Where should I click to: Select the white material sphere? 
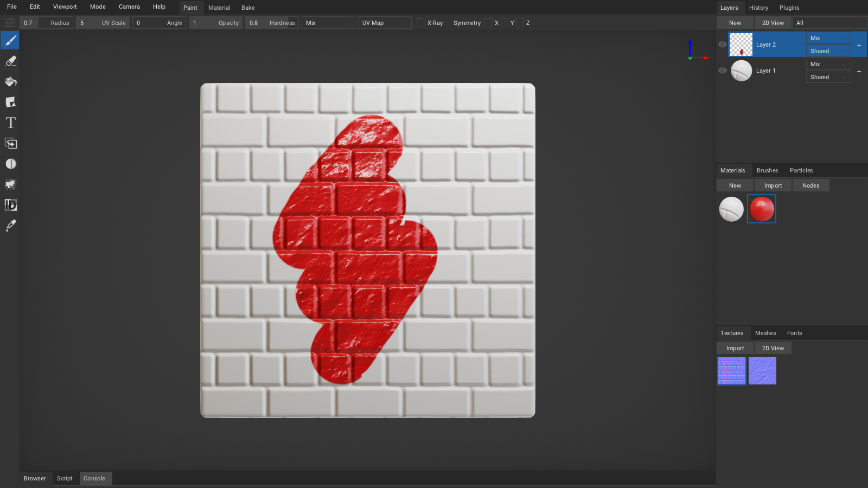click(731, 209)
